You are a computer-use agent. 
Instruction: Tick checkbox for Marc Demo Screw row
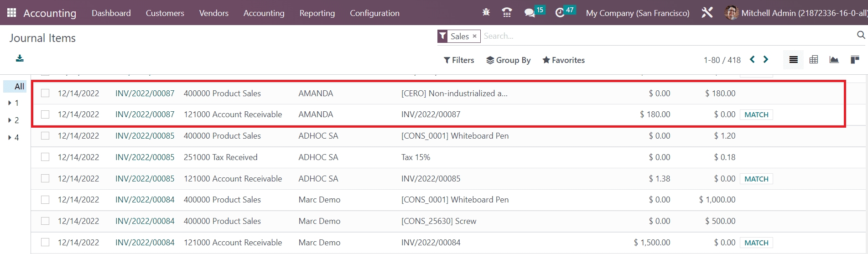[x=45, y=221]
